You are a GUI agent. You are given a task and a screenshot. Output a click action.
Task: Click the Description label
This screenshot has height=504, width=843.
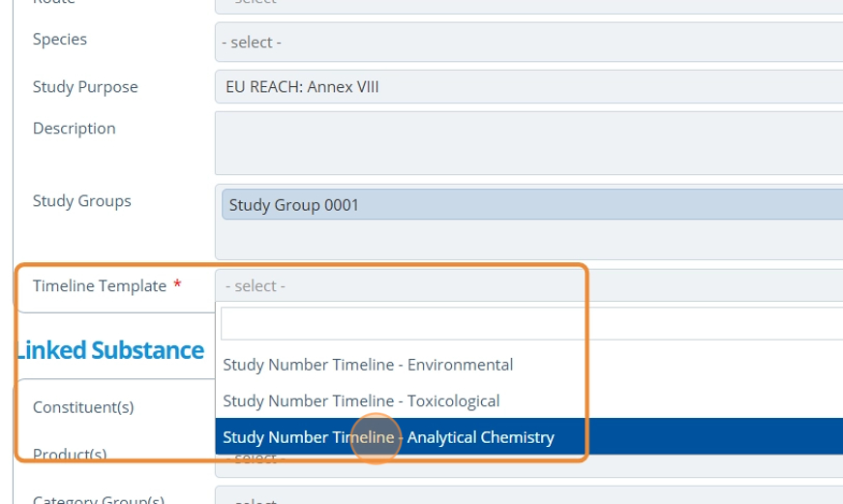tap(75, 129)
